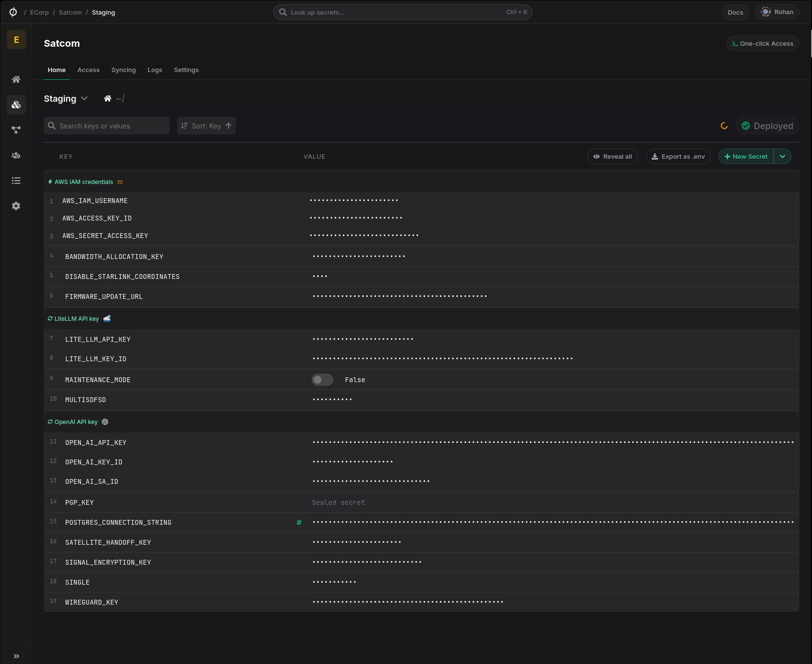The width and height of the screenshot is (812, 664).
Task: Select the SIGNAL_ENCRYPTION_KEY key
Action: (108, 563)
